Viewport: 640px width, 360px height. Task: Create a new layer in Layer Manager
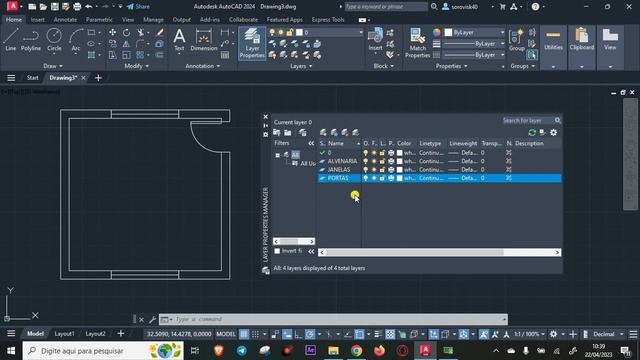pos(323,132)
